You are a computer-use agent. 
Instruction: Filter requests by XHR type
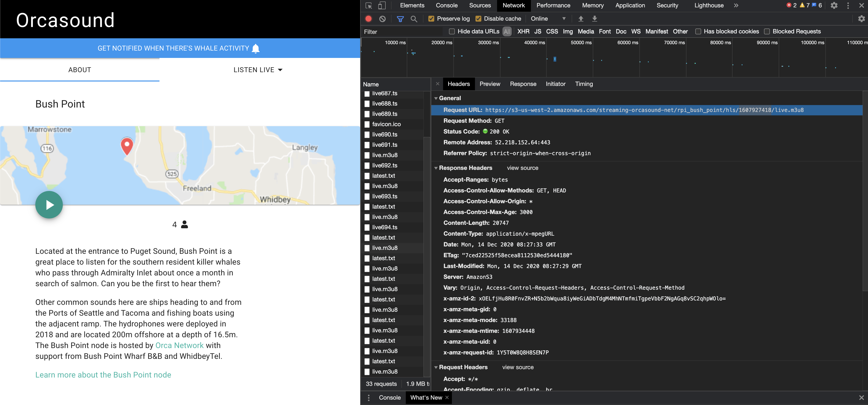click(523, 31)
